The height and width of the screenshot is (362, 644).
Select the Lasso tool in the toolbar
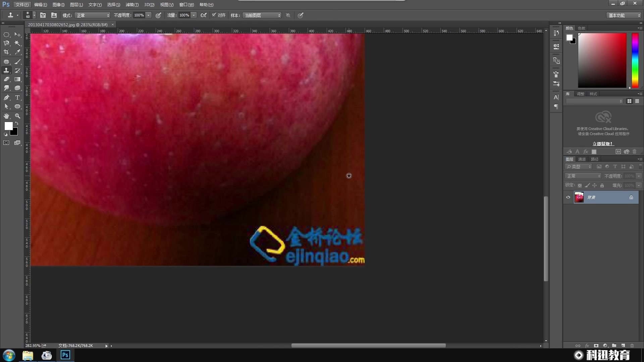point(7,43)
